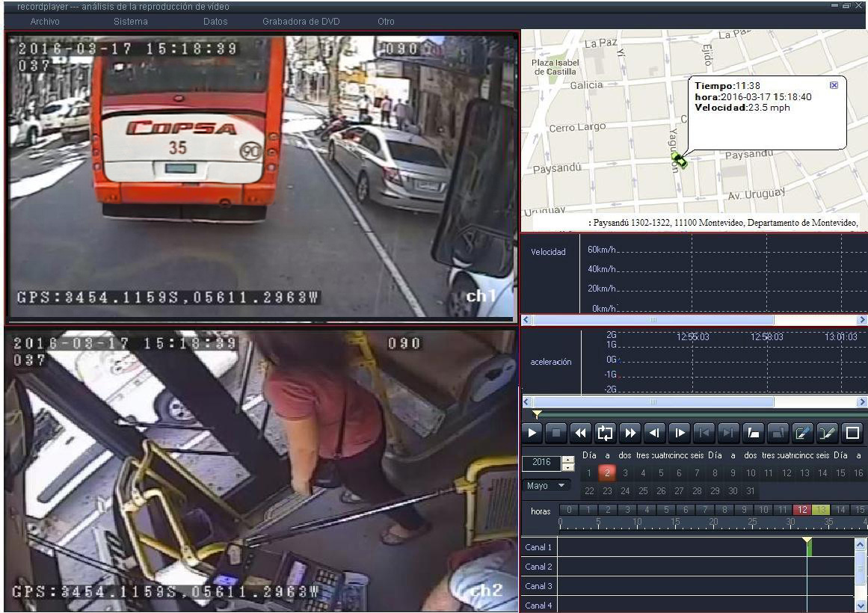Screen dimensions: 868x613
Task: Open the file browser folder icon
Action: tap(753, 432)
